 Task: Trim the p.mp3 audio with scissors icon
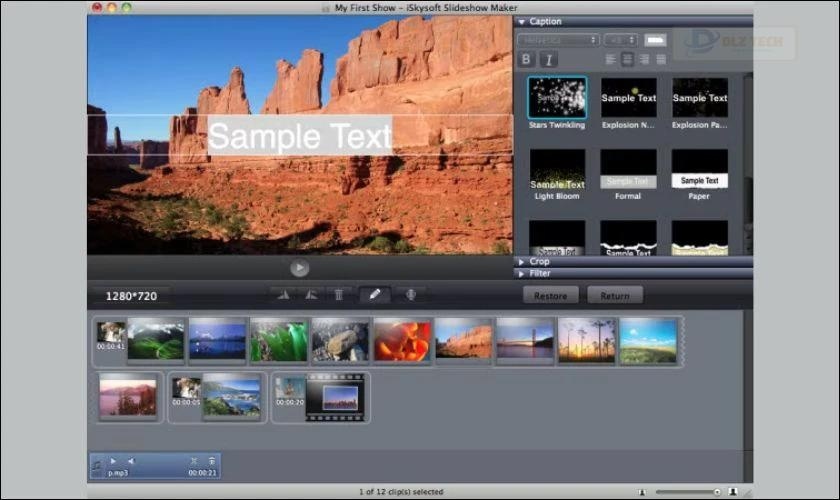point(194,461)
